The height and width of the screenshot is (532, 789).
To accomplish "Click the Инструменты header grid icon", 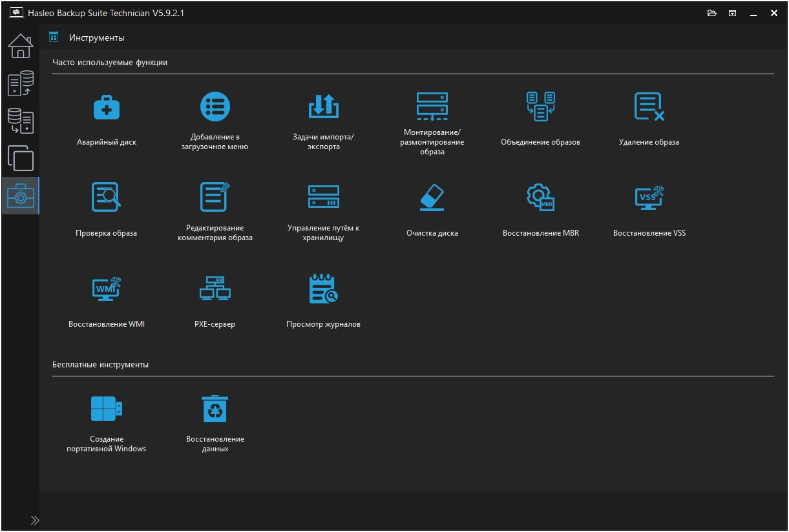I will 54,37.
